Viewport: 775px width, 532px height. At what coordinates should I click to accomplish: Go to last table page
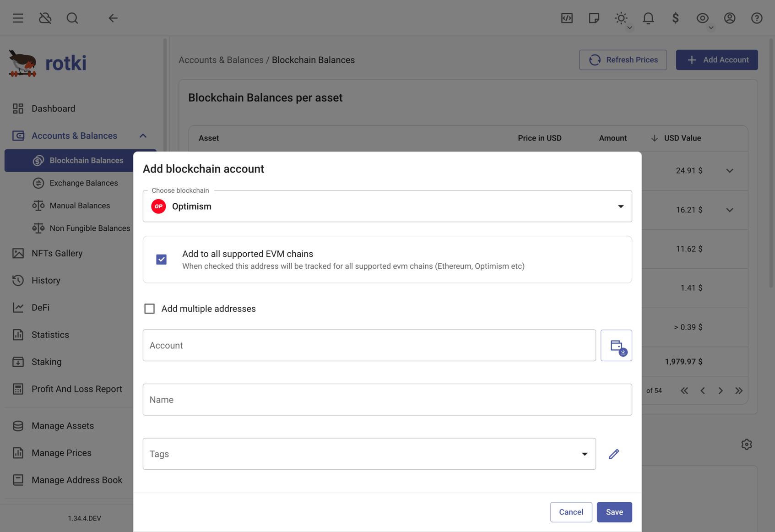point(739,391)
